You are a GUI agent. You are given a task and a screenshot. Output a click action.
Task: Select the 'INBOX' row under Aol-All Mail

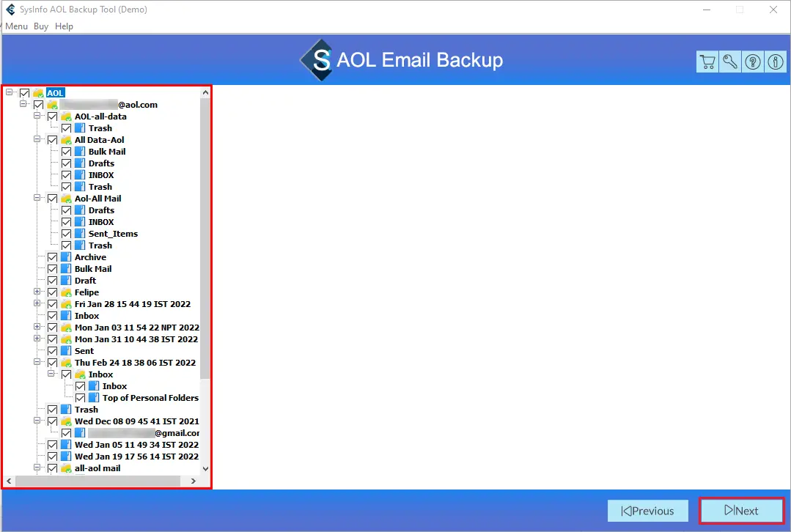click(x=101, y=222)
